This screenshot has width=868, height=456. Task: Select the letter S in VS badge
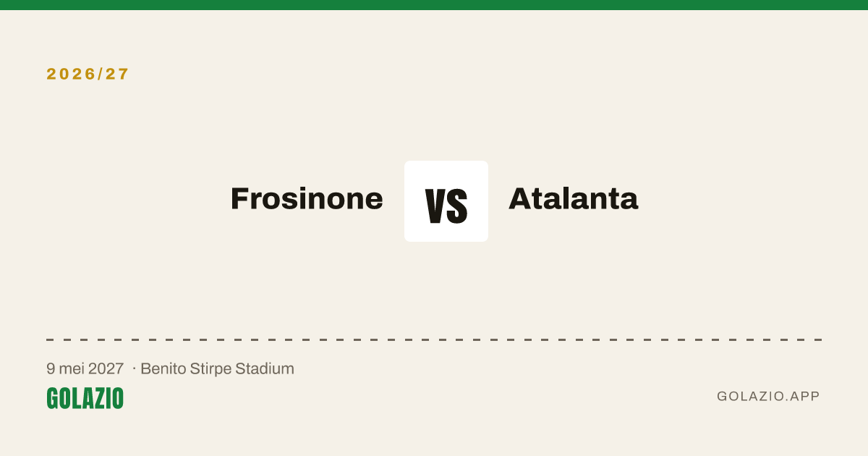(458, 206)
